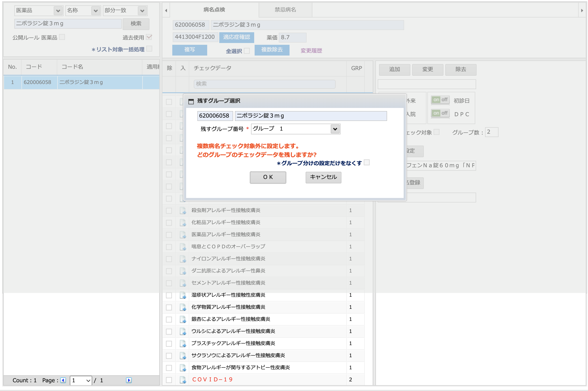Open the page number dropdown
The width and height of the screenshot is (588, 391).
[x=81, y=380]
